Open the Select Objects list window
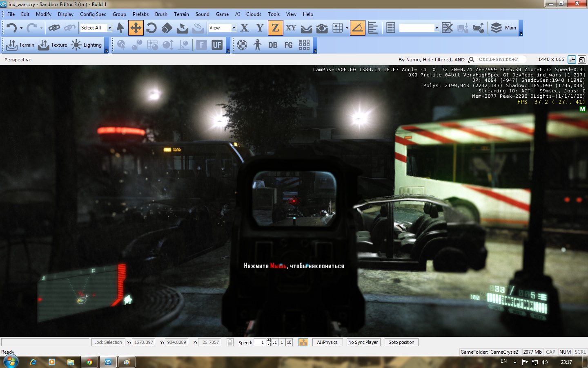 coord(390,28)
